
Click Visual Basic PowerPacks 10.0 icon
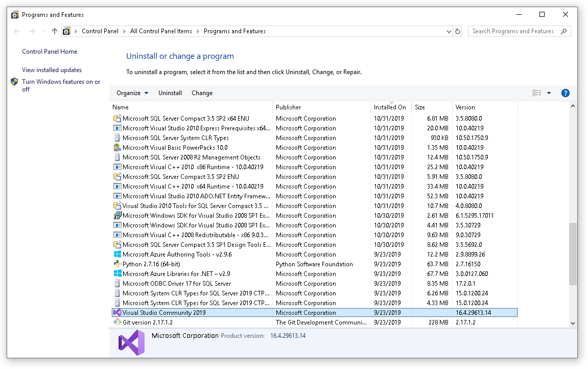pos(117,148)
